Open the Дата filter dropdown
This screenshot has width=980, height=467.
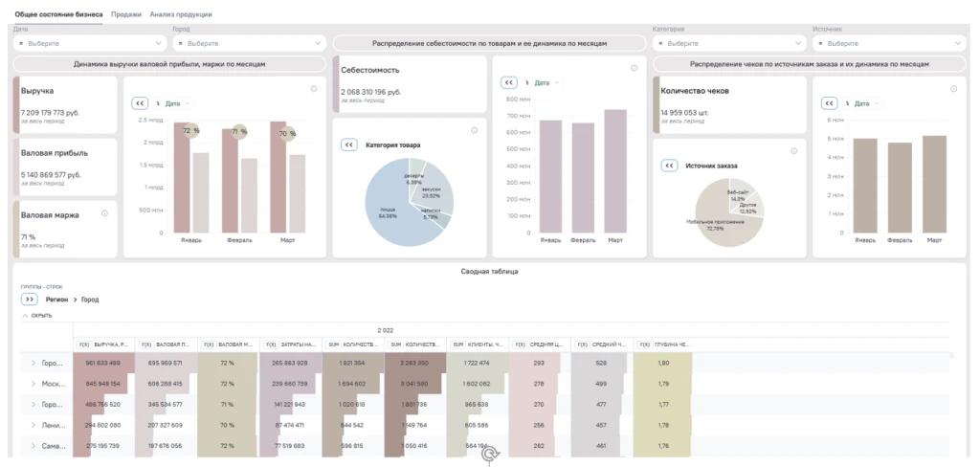click(x=90, y=43)
